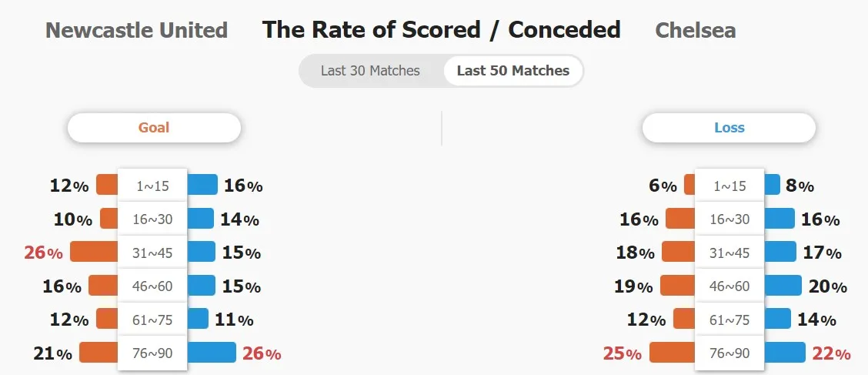This screenshot has height=375, width=868.
Task: Click the blue 22% bar in Loss chart
Action: 784,353
